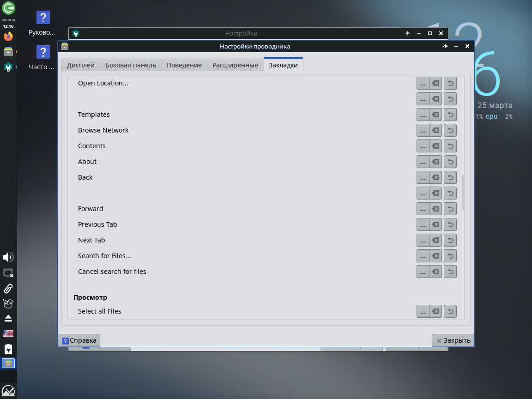Viewport: 532px width, 399px height.
Task: Clear the Forward shortcut
Action: point(435,209)
